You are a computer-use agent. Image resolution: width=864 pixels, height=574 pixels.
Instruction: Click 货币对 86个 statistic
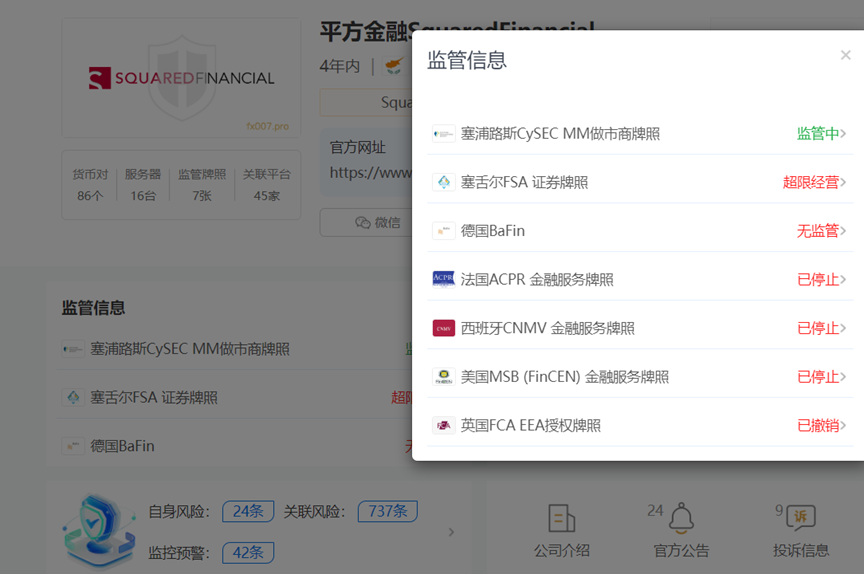(90, 185)
